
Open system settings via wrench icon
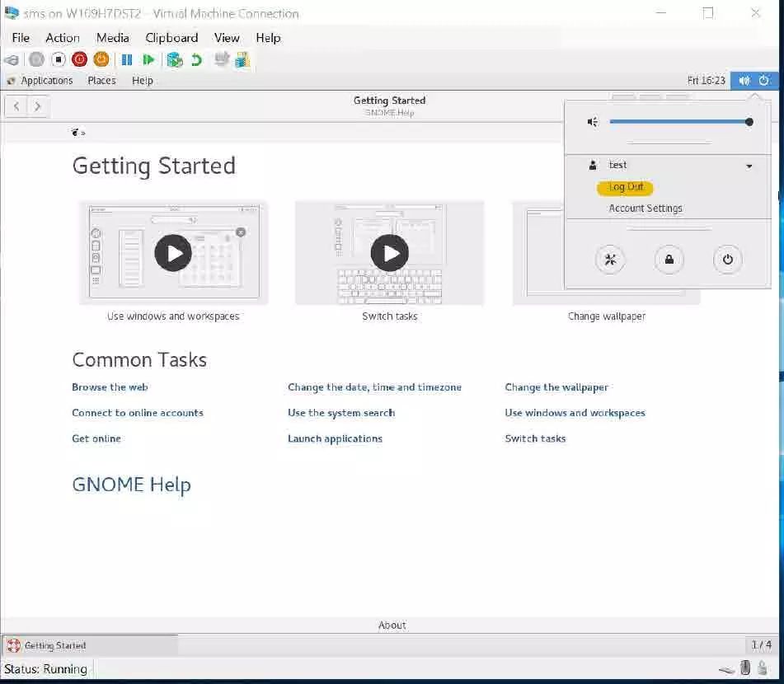point(611,260)
